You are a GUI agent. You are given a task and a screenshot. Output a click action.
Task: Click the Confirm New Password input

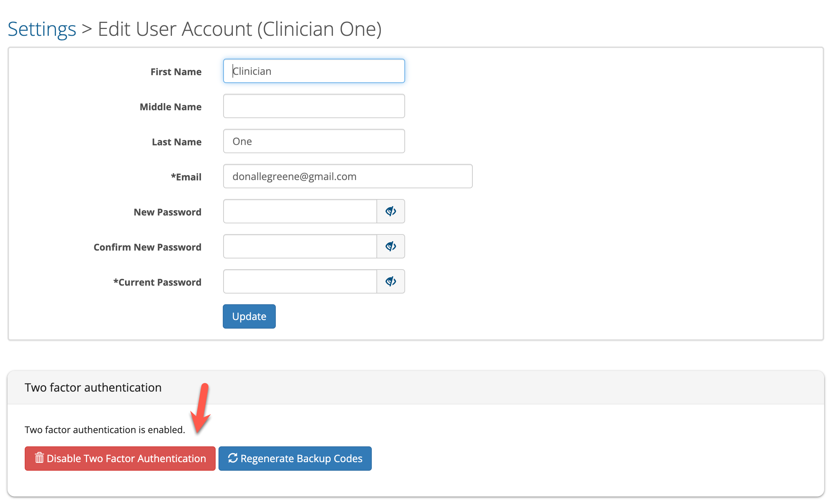click(300, 246)
